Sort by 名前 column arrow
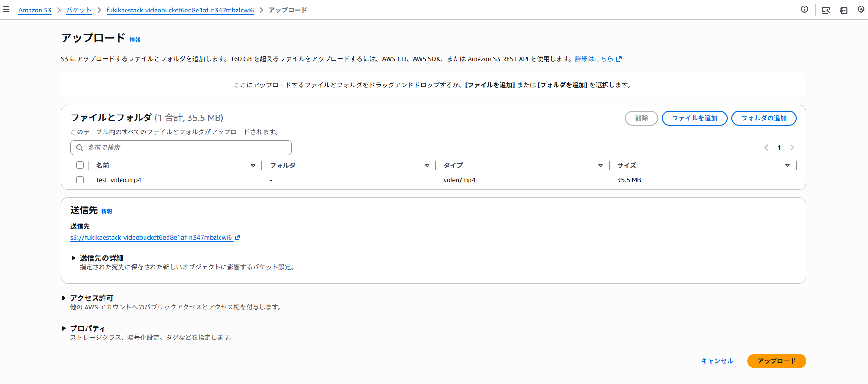 tap(253, 166)
